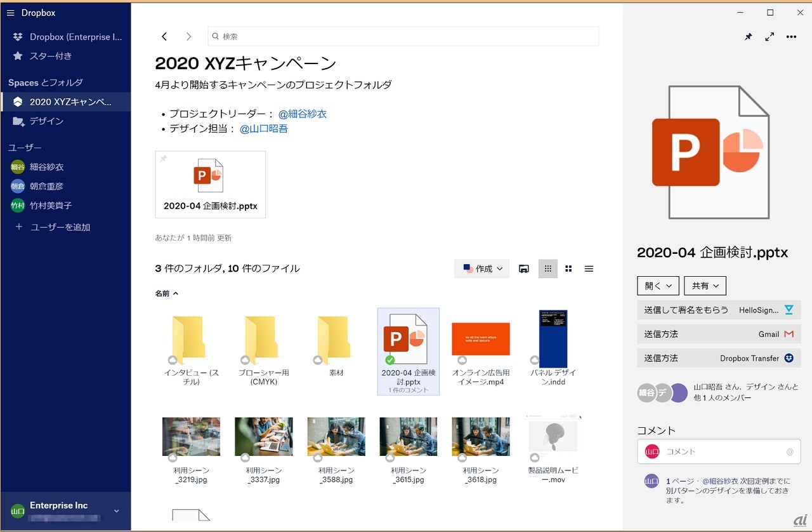This screenshot has height=532, width=812.
Task: Switch to list view
Action: click(x=589, y=269)
